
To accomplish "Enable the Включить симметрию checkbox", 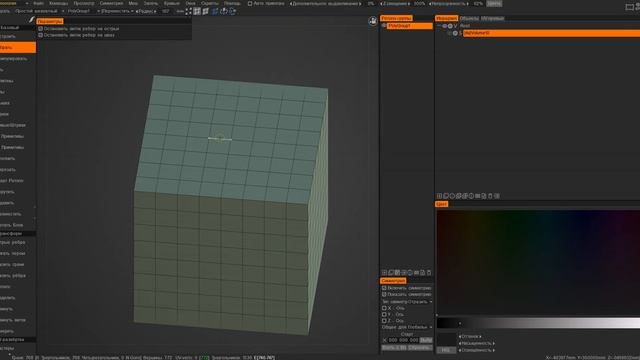I will [x=384, y=288].
